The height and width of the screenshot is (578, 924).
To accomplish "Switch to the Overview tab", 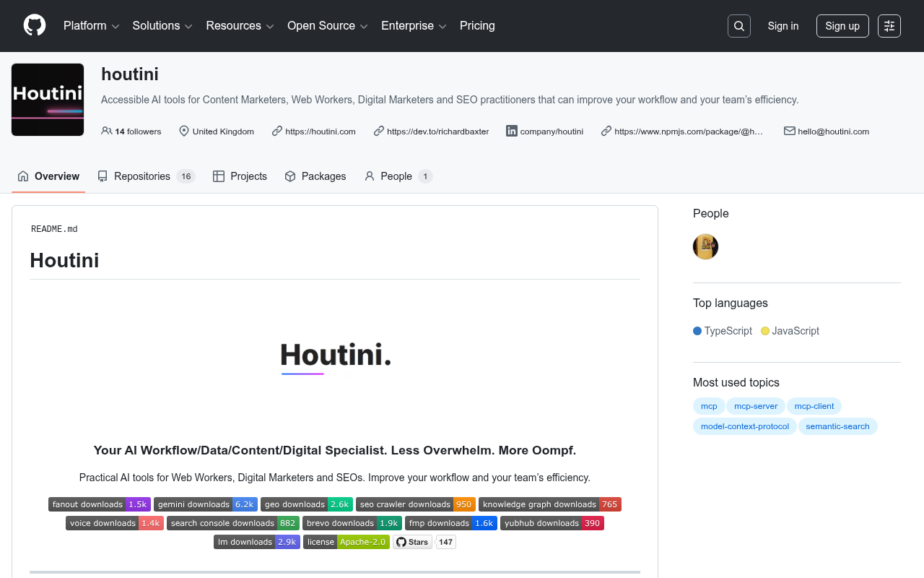I will pyautogui.click(x=48, y=176).
